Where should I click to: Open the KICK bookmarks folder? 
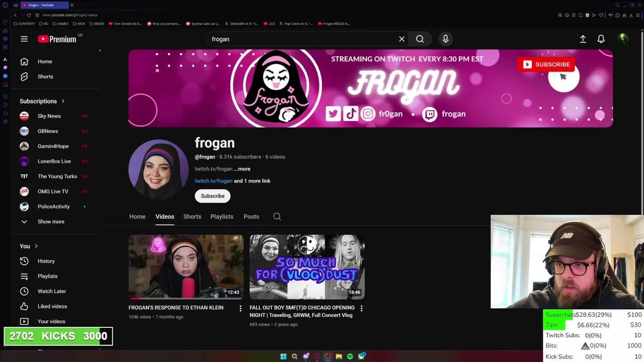tap(79, 24)
